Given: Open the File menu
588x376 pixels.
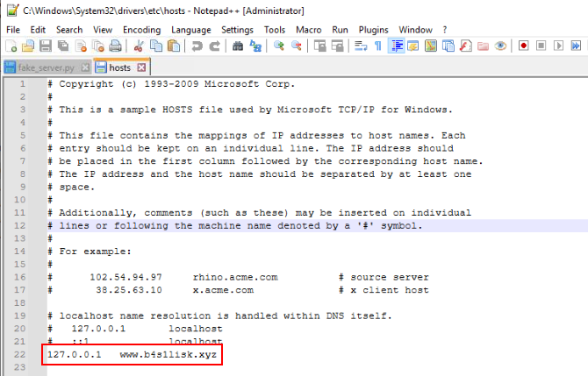Looking at the screenshot, I should click(x=13, y=30).
